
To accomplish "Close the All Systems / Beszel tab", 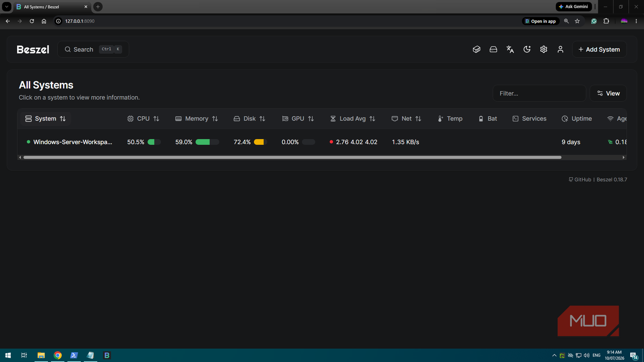I will 86,7.
